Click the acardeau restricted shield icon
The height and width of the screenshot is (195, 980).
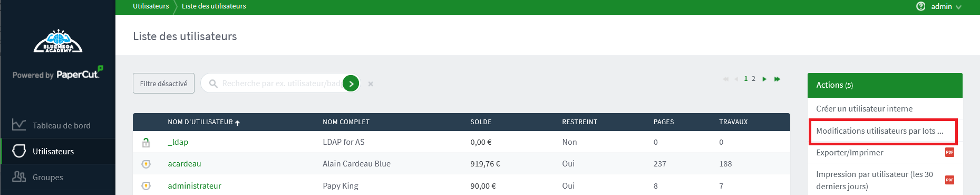(x=146, y=164)
